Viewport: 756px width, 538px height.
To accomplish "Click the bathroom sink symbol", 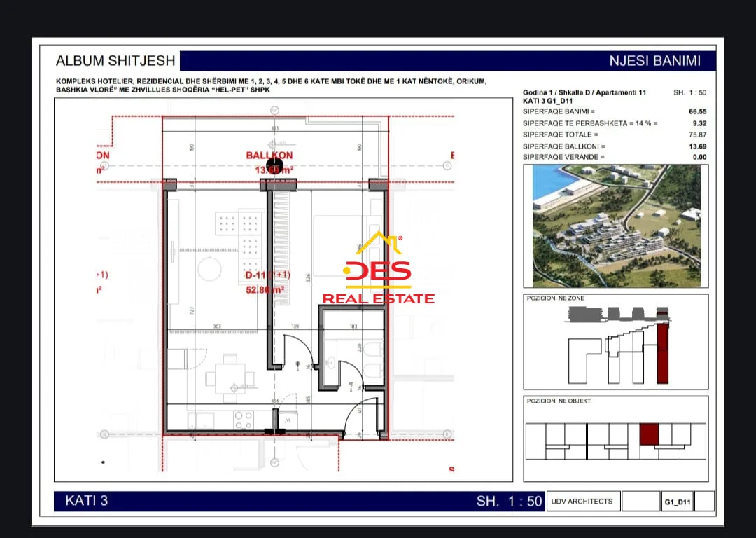I will coord(330,361).
